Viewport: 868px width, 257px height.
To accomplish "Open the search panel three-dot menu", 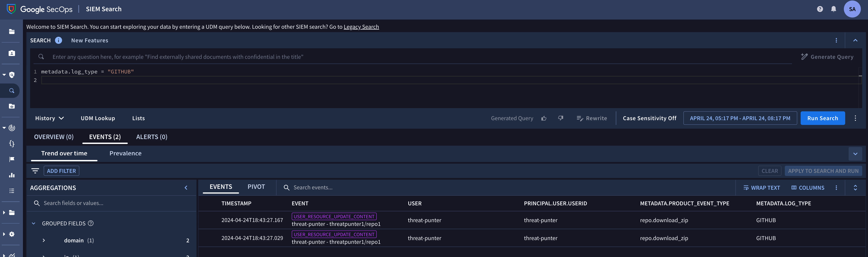I will (x=836, y=40).
